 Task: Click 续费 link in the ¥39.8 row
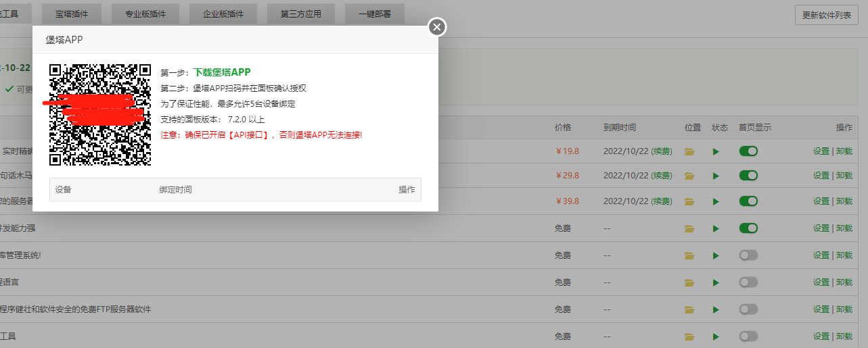click(662, 201)
